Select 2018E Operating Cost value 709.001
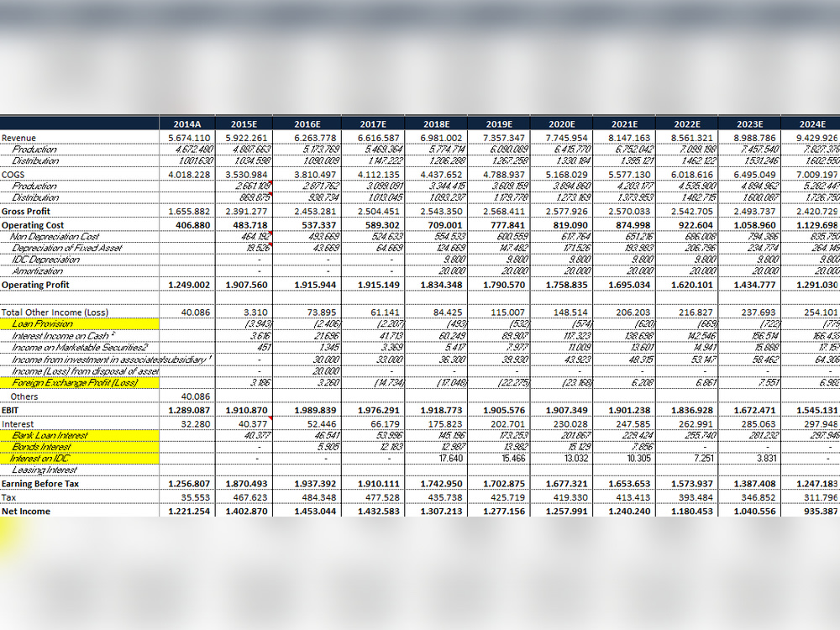The image size is (840, 630). [445, 225]
